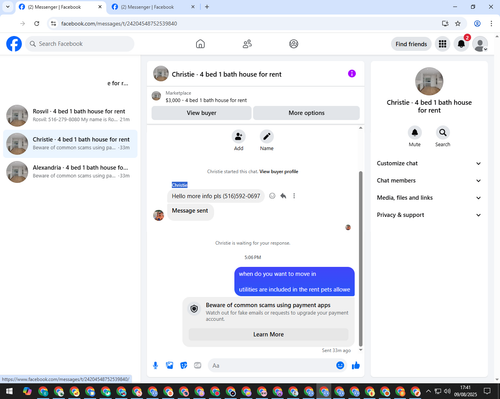Open Christie's large profile picture in right panel
Image resolution: width=500 pixels, height=399 pixels.
click(x=429, y=81)
